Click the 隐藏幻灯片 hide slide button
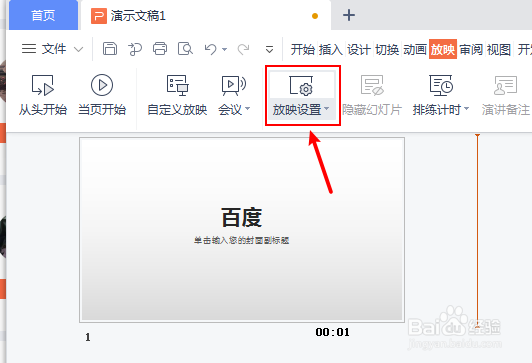 click(x=372, y=95)
